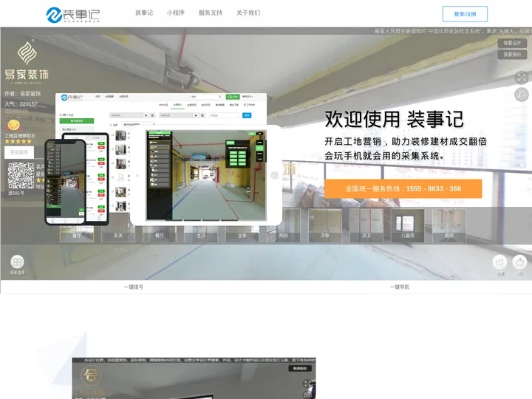Screen dimensions: 532x399
Task: Click the share icon at bottom right
Action: (499, 262)
